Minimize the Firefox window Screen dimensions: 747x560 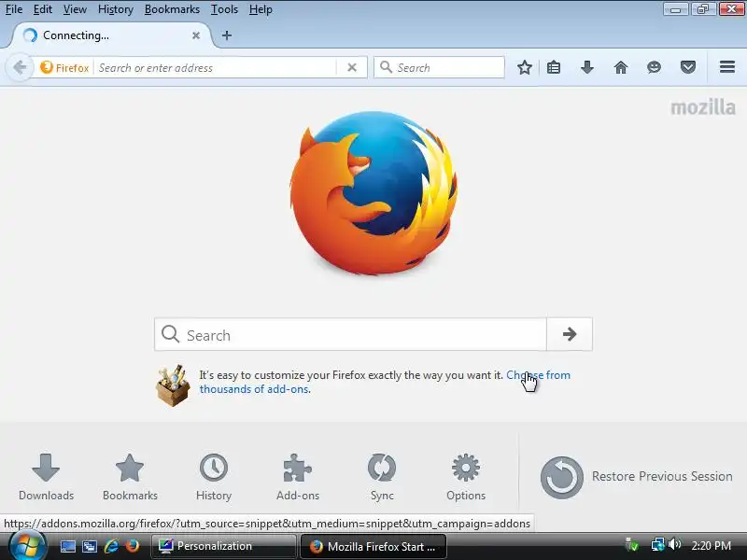click(x=675, y=9)
